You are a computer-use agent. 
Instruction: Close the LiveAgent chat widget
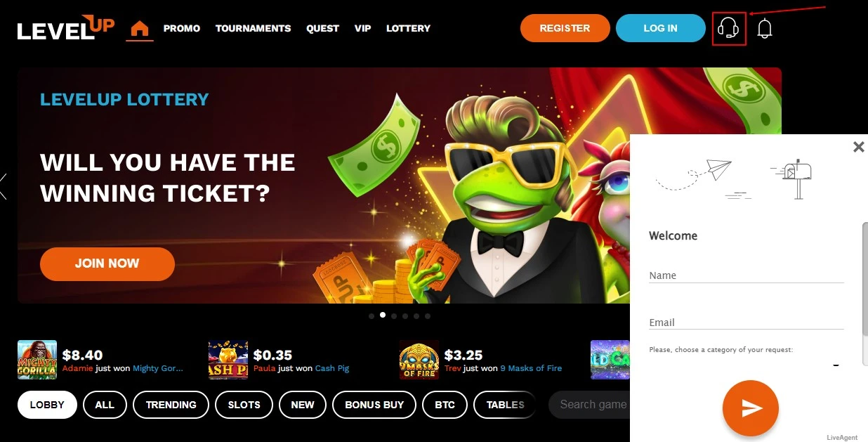coord(858,147)
